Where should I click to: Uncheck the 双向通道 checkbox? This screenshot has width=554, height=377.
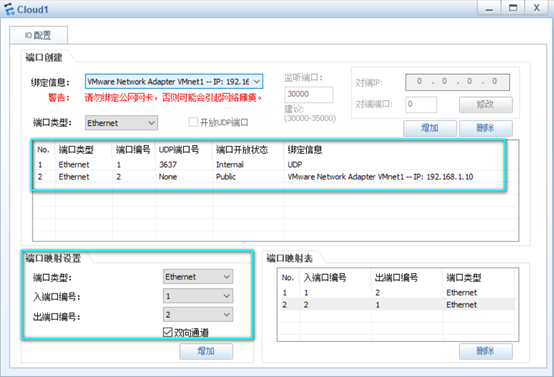point(167,332)
